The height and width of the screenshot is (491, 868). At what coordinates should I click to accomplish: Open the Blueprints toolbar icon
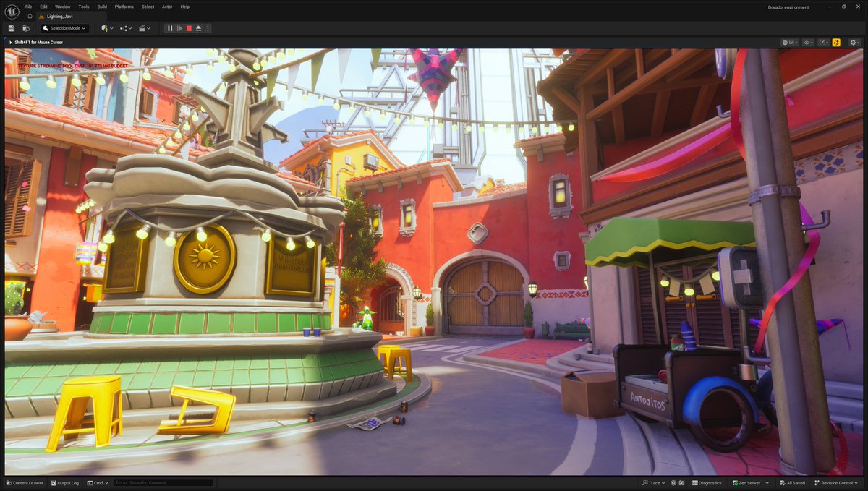(124, 27)
